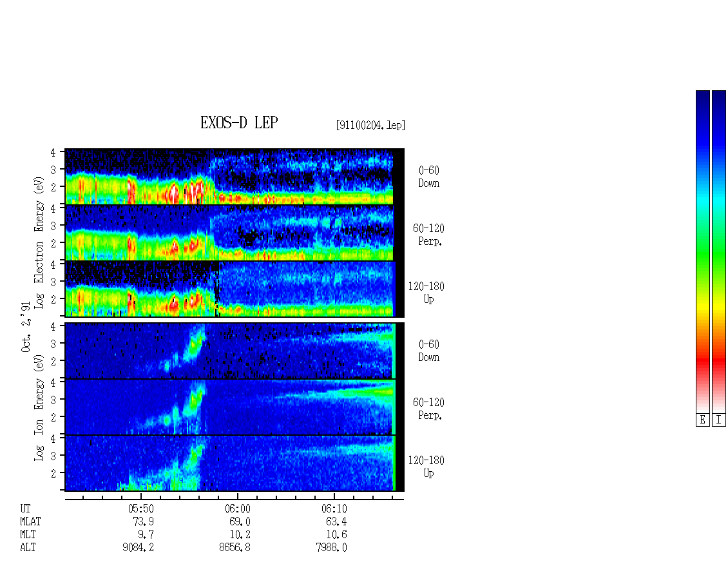This screenshot has width=728, height=564.
Task: Click the altitude value 9084.2
Action: 139,548
